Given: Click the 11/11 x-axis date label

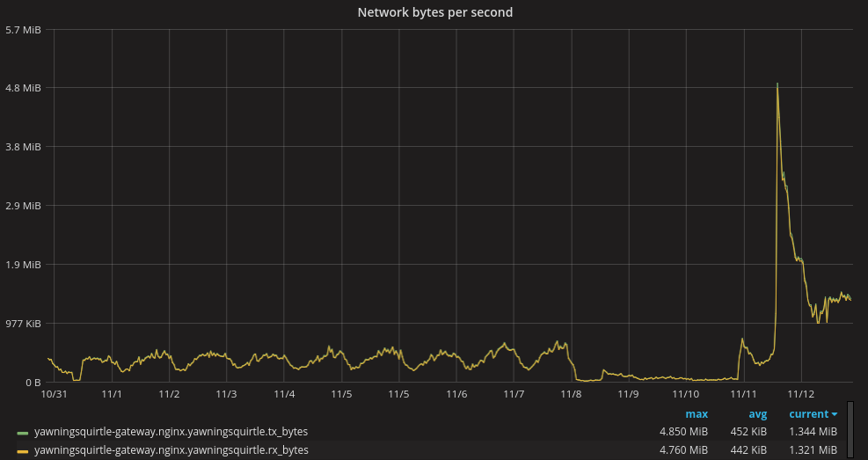Looking at the screenshot, I should [743, 394].
